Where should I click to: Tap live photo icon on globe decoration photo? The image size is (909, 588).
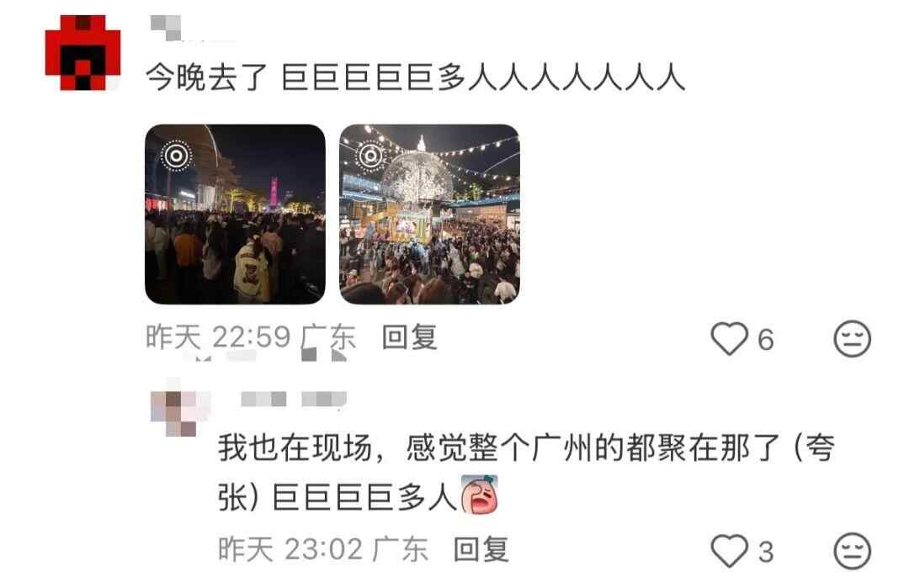(371, 156)
